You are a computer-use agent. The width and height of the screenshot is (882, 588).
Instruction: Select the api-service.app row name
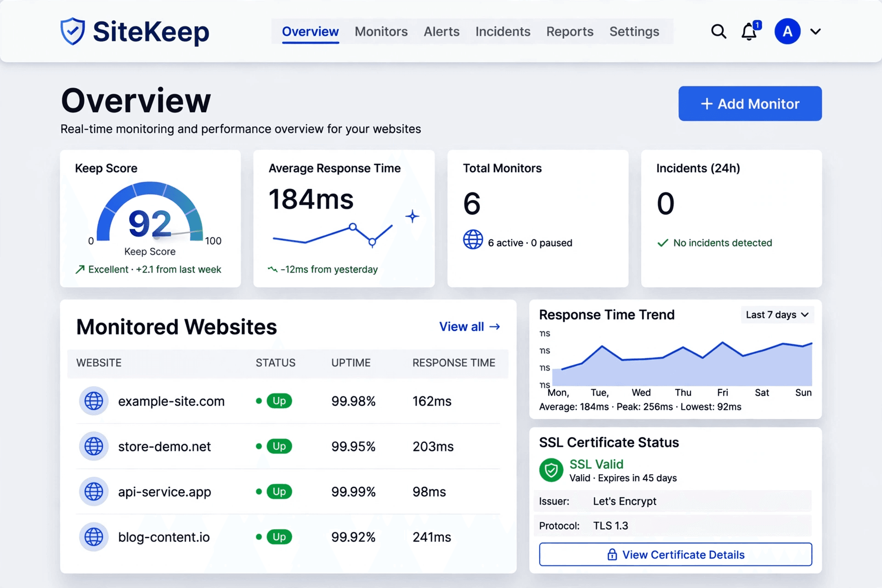point(164,492)
